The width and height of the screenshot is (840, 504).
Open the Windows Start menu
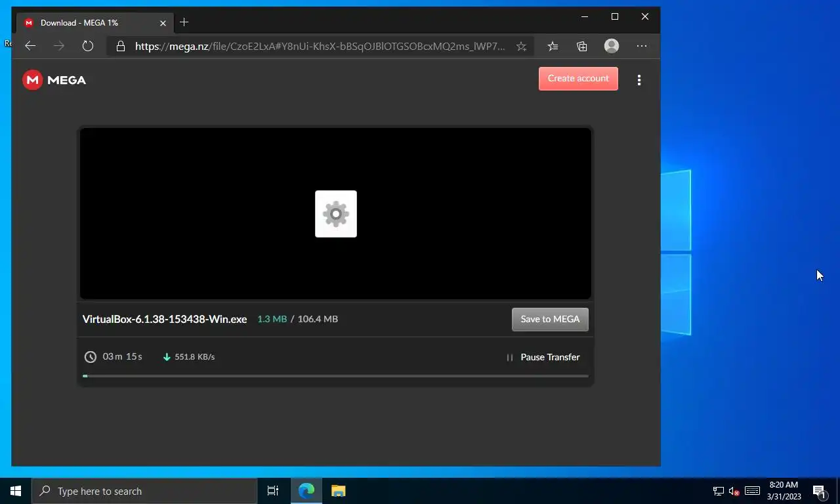coord(16,491)
